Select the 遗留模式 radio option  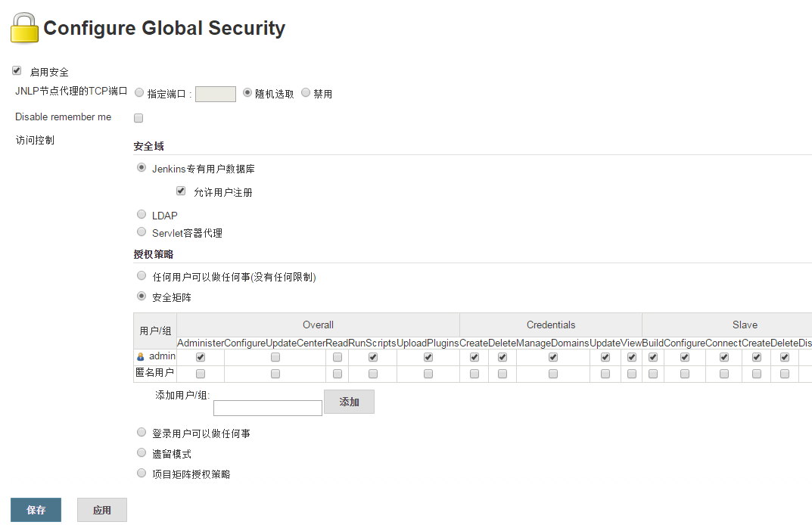click(x=142, y=453)
